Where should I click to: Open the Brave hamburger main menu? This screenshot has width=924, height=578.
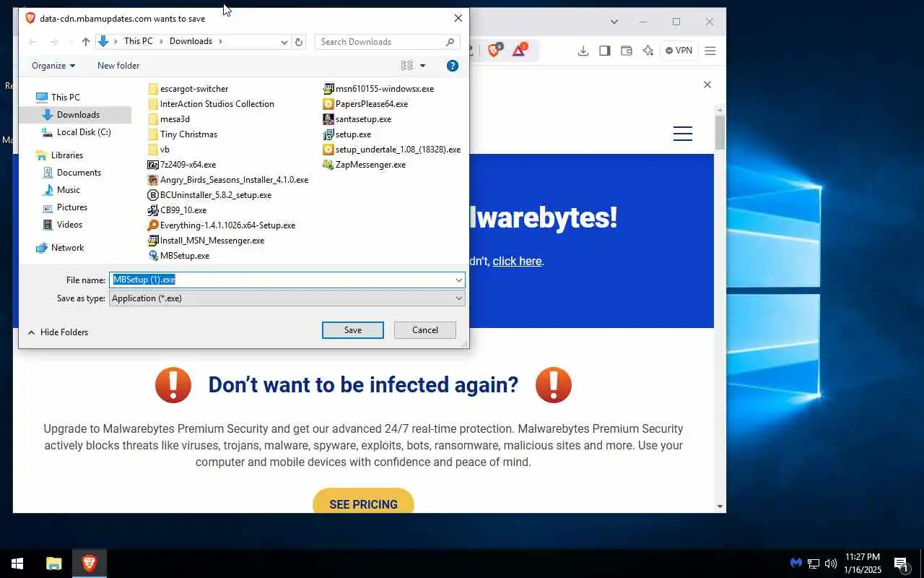coord(710,51)
